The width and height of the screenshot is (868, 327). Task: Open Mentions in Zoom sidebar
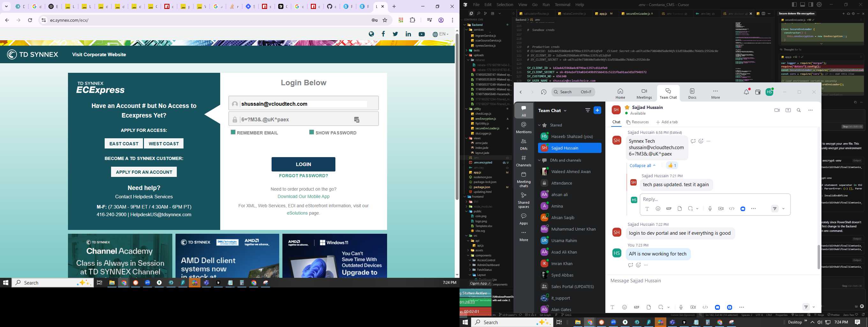point(524,128)
